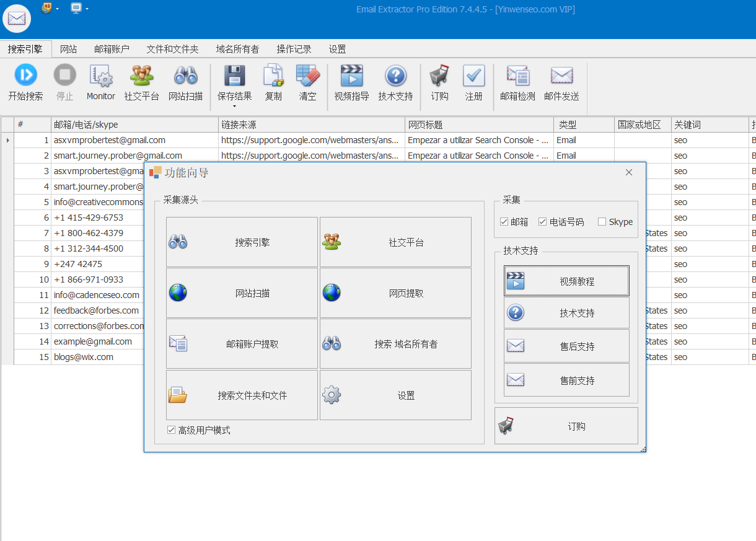
Task: Open the 设置 menu item
Action: point(337,48)
